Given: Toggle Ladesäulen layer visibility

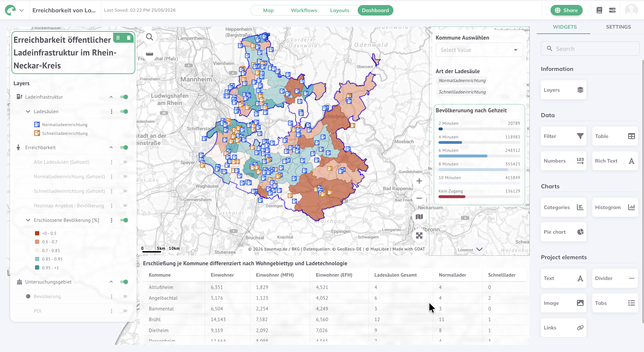Looking at the screenshot, I should [x=124, y=112].
